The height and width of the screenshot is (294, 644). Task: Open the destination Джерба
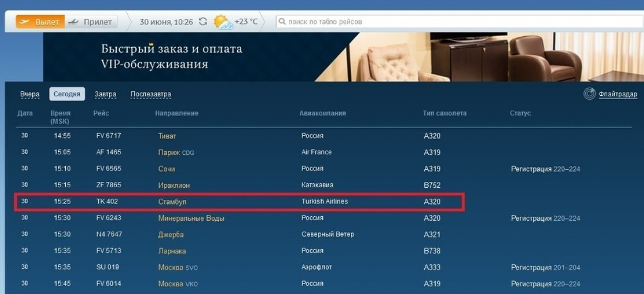171,234
